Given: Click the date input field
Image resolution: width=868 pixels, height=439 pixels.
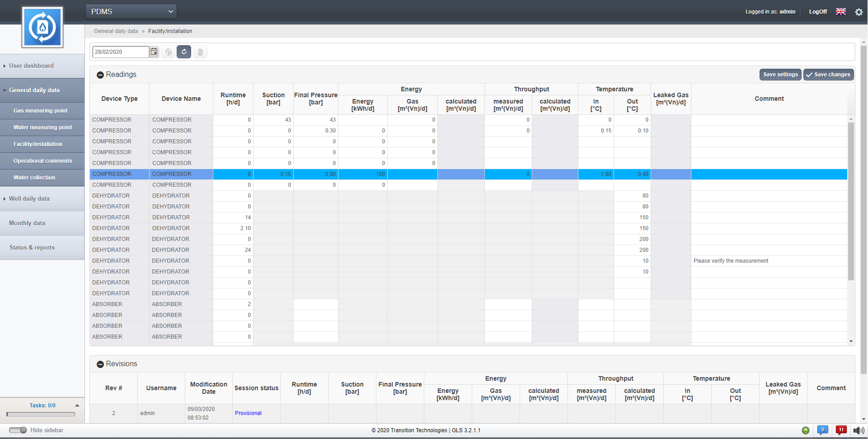Looking at the screenshot, I should [120, 52].
